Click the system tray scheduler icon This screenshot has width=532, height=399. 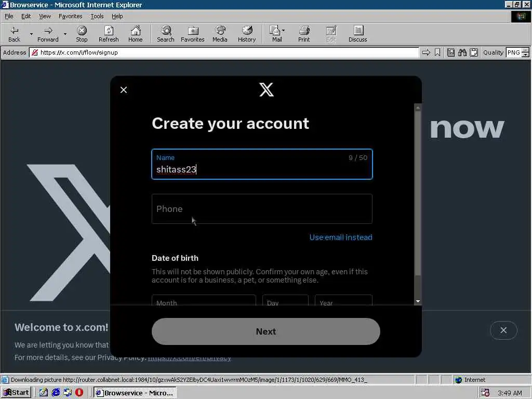485,393
